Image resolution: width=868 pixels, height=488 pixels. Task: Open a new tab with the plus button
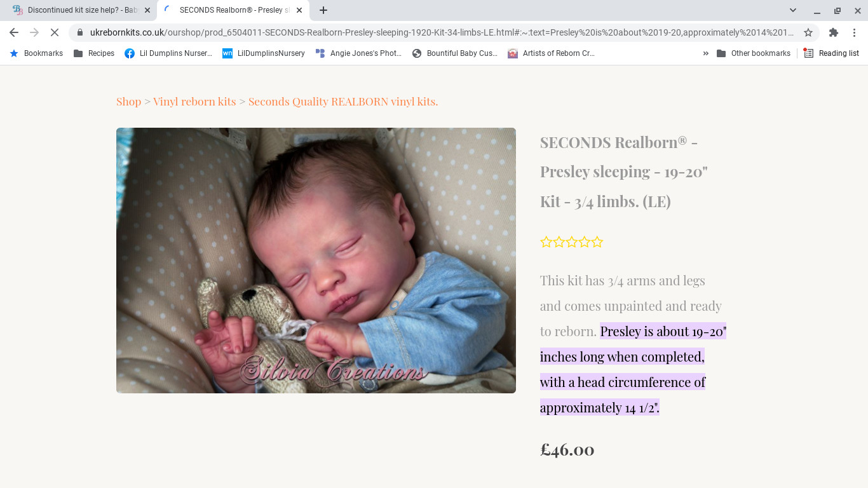[323, 10]
